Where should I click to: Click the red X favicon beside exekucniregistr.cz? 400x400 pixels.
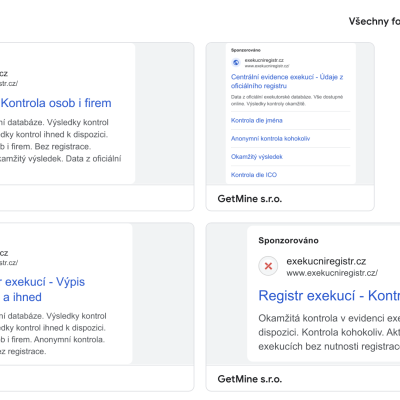(x=268, y=266)
